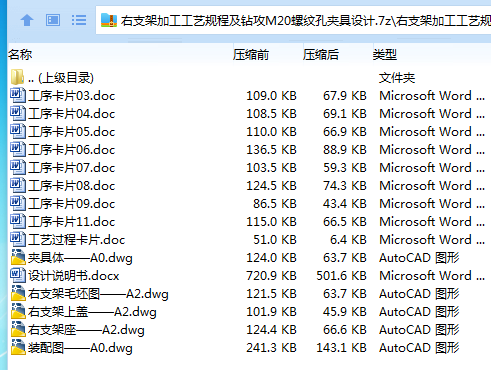This screenshot has height=370, width=491.
Task: Click the AutoCAD 图形 type of 夹具体——A0.dwg
Action: click(419, 258)
